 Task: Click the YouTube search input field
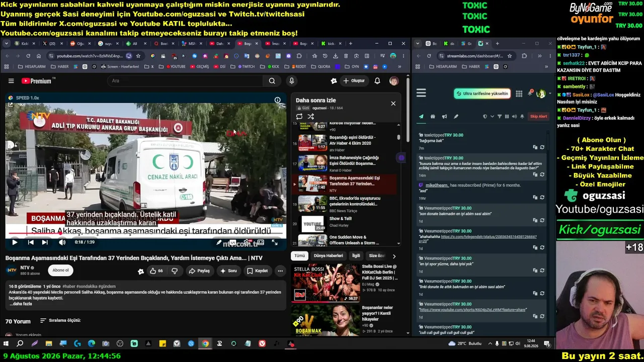click(186, 81)
